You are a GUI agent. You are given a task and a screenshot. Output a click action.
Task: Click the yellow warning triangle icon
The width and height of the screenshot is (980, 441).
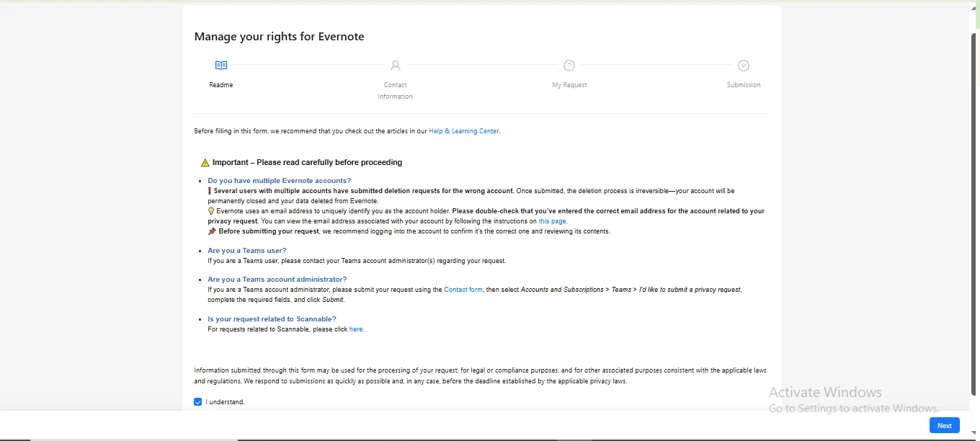(205, 163)
